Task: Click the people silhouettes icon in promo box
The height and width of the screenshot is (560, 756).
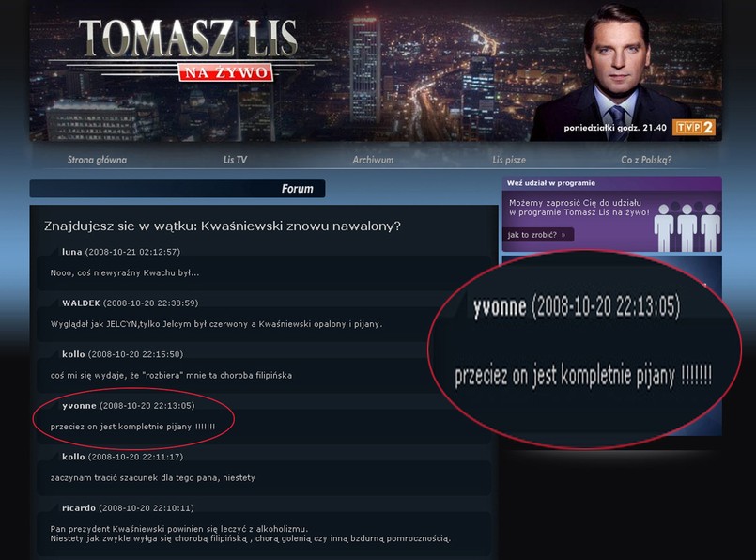Action: tap(687, 227)
